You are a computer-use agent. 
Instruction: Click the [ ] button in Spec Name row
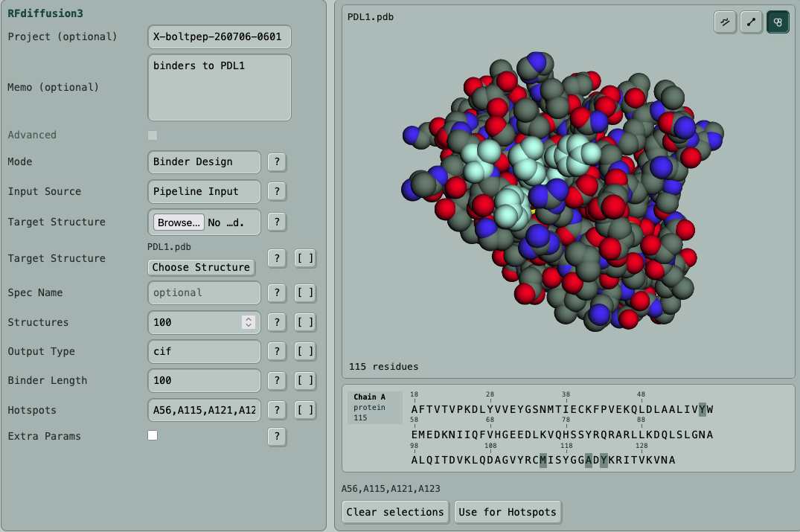[x=305, y=292]
